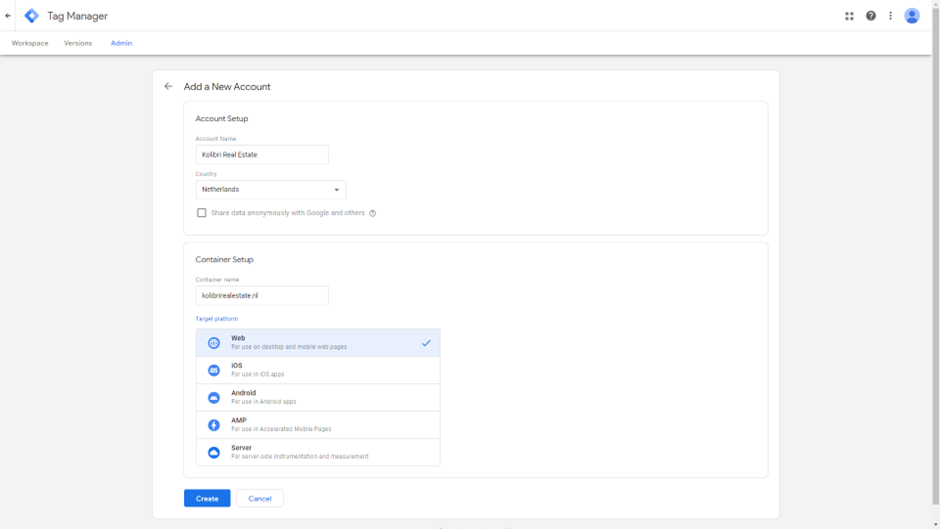The width and height of the screenshot is (940, 529).
Task: Open the user account avatar
Action: (x=912, y=16)
